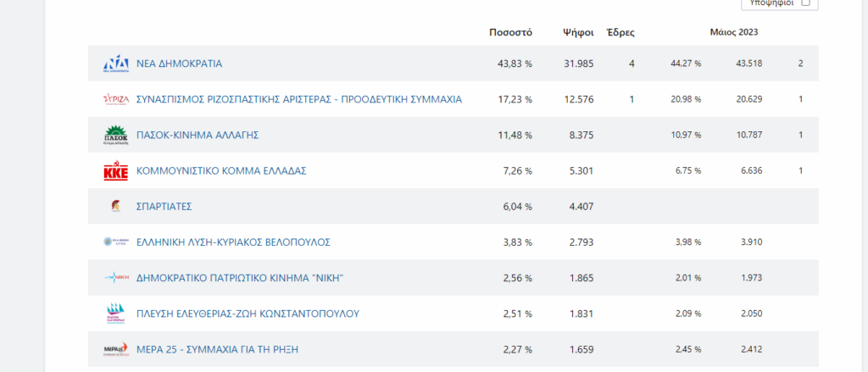Select the 3,98 % May 2023 value

pyautogui.click(x=688, y=242)
